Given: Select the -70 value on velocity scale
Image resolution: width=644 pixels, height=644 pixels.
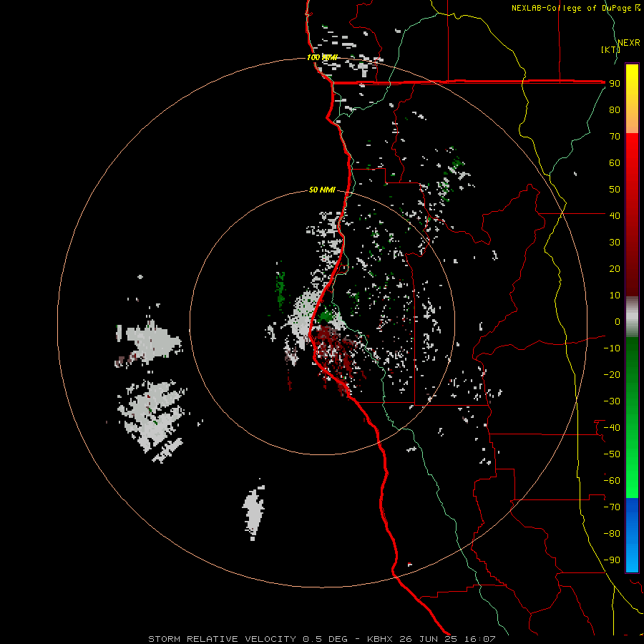Looking at the screenshot, I should pos(612,507).
